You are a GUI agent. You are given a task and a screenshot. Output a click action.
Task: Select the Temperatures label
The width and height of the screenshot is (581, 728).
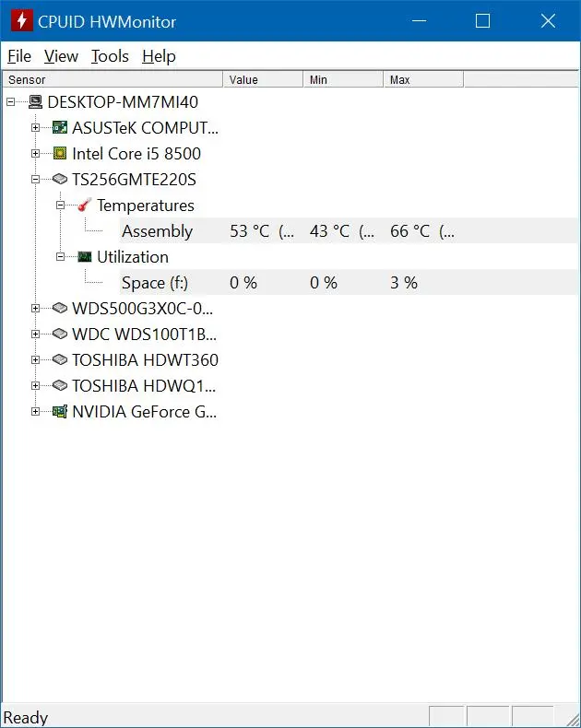(146, 205)
